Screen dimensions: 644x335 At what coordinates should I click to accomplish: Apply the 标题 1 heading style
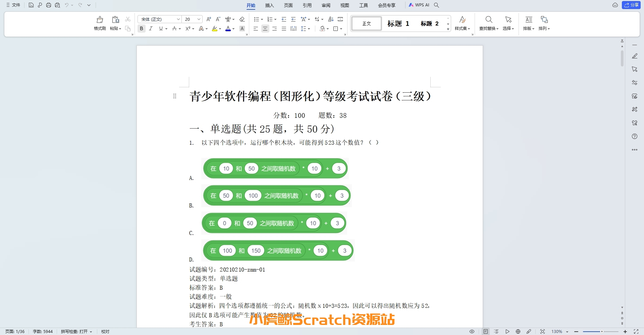[398, 23]
